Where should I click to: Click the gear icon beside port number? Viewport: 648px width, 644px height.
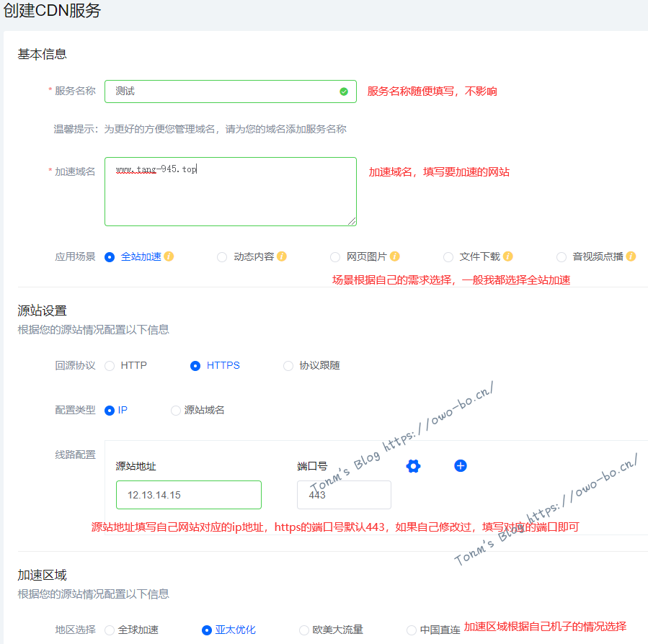413,466
